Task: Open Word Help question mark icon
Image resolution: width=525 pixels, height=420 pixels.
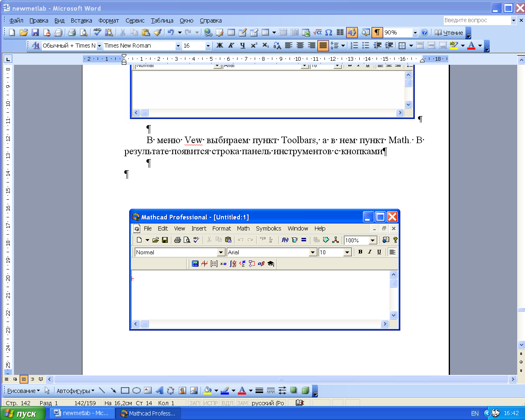Action: point(425,32)
